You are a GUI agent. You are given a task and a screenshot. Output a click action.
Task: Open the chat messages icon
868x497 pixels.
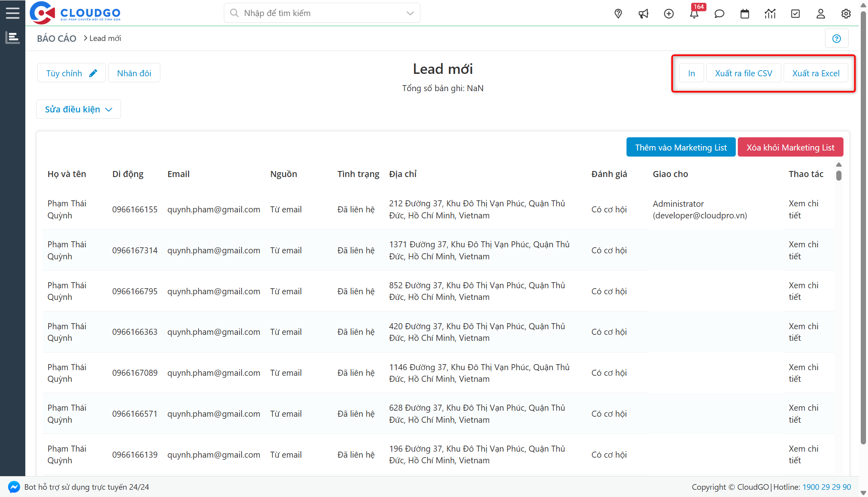[719, 13]
